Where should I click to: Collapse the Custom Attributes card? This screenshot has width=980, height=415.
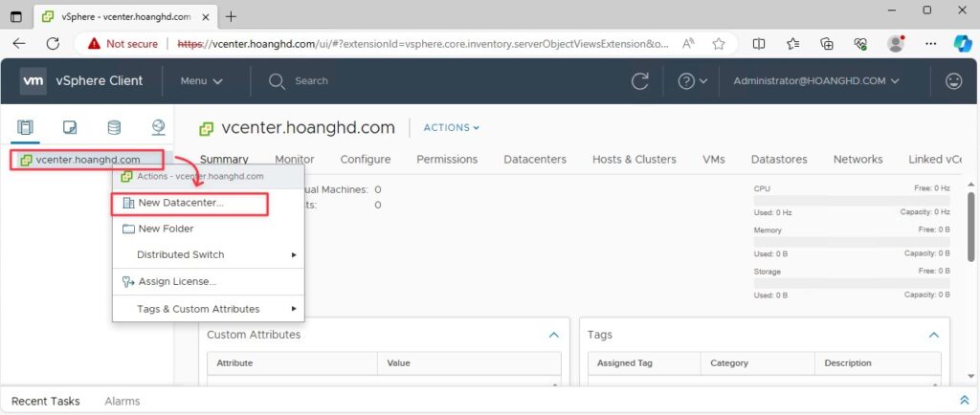tap(554, 335)
